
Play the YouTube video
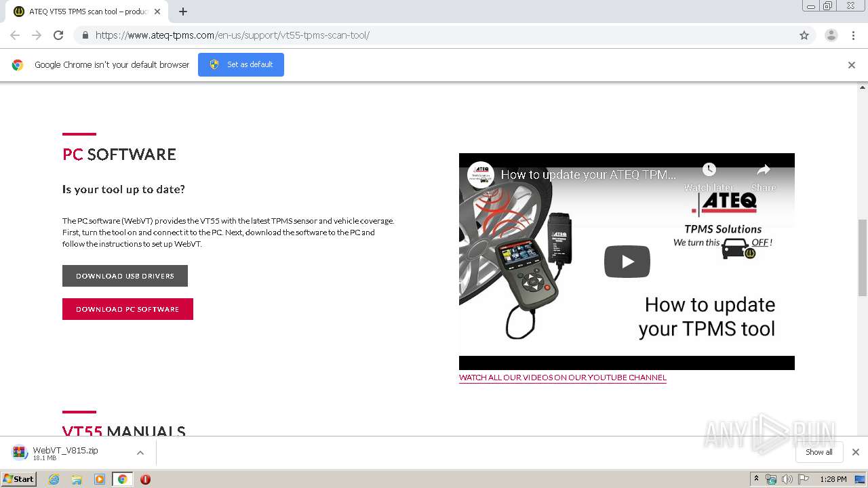pos(627,262)
